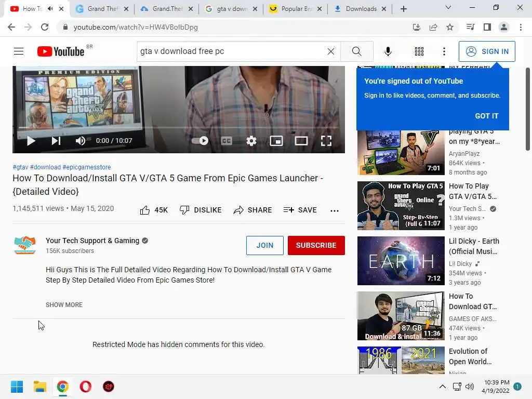
Task: Open YouTube apps grid
Action: point(419,51)
